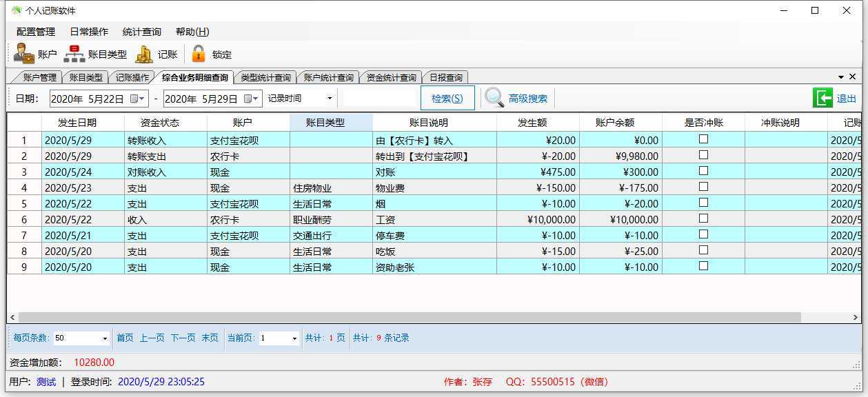Check 是否冲账 box for row 2
The width and height of the screenshot is (868, 397).
tap(703, 155)
